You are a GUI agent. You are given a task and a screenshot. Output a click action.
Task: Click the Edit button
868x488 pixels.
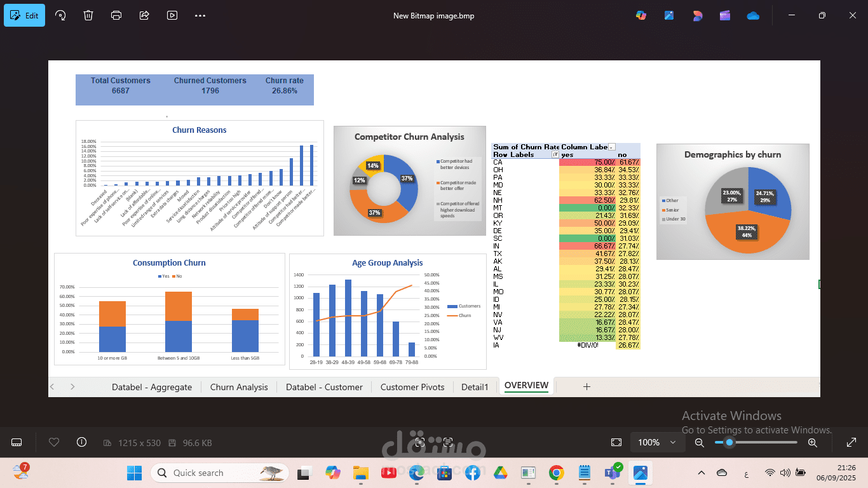(x=24, y=15)
